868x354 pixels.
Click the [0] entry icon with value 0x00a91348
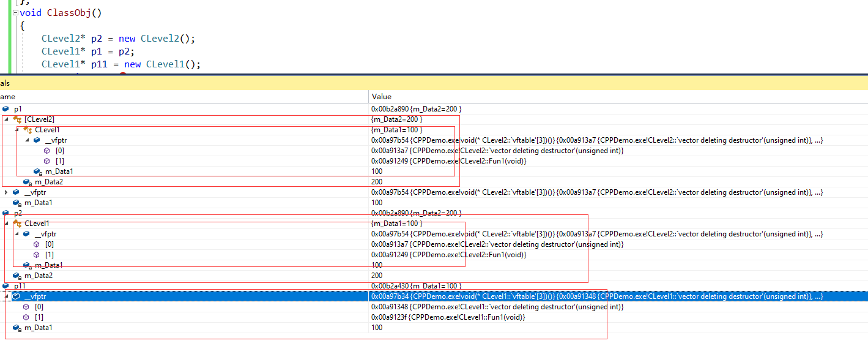(x=26, y=307)
